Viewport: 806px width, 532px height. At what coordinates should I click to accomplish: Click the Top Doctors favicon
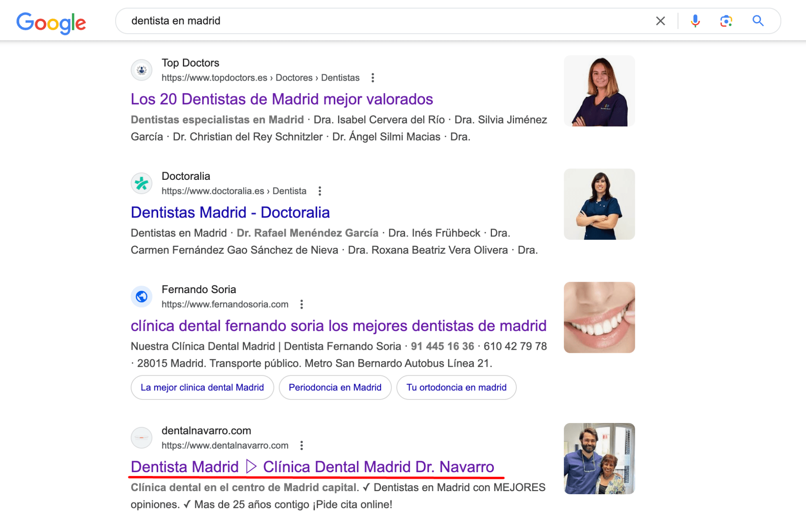pos(142,70)
